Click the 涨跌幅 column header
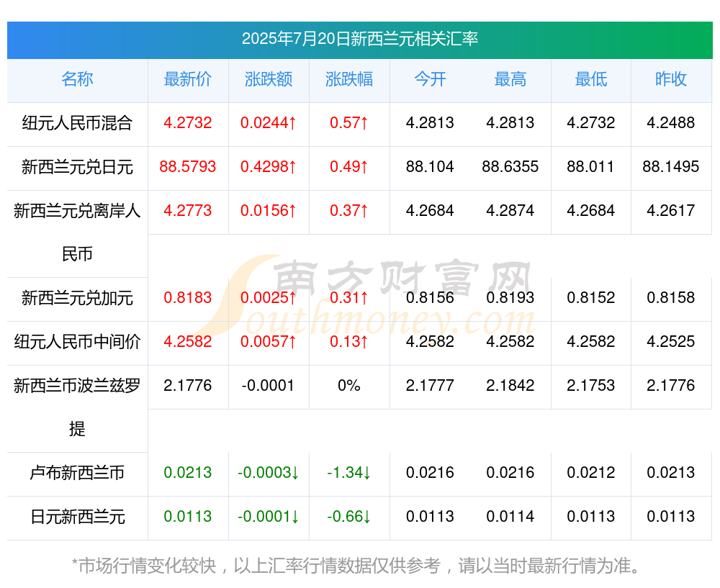720x588 pixels. [349, 79]
